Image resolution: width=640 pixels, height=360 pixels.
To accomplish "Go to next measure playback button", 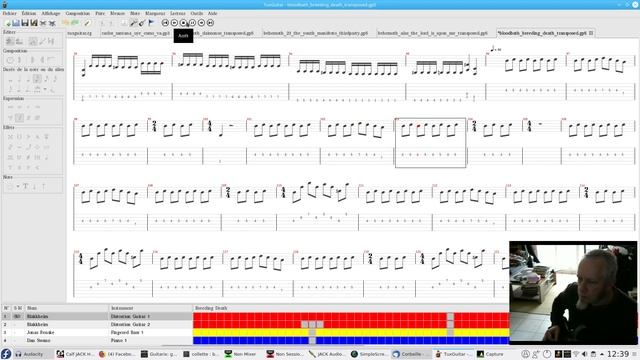I will 201,23.
